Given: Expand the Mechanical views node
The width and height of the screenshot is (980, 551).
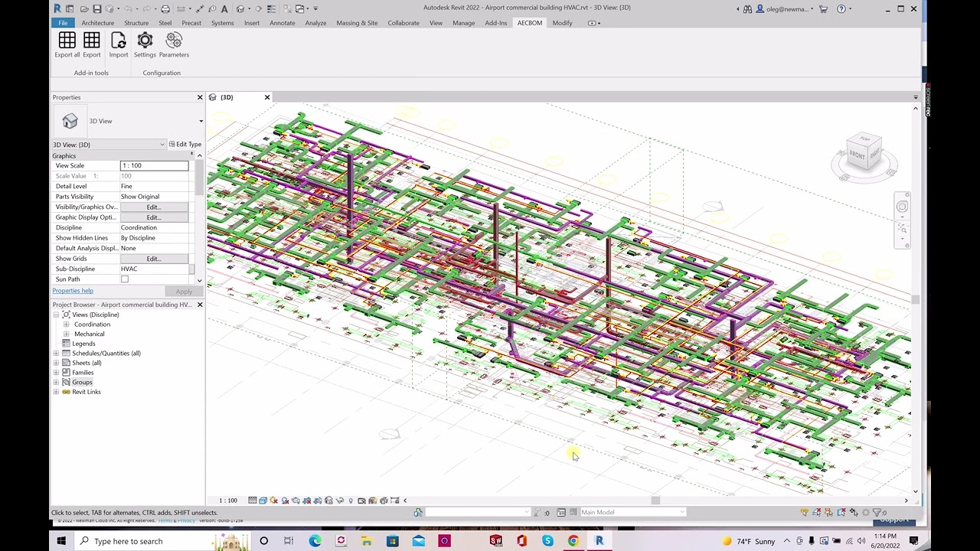Looking at the screenshot, I should (x=66, y=334).
